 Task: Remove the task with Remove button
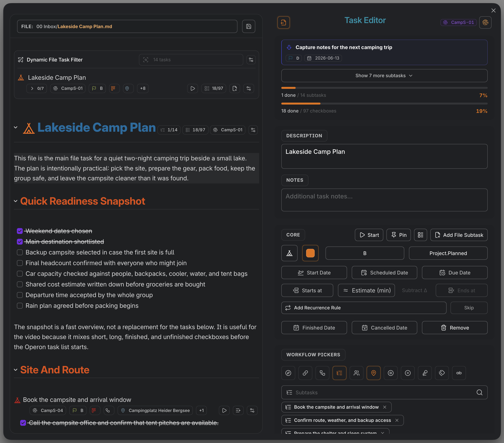point(455,327)
